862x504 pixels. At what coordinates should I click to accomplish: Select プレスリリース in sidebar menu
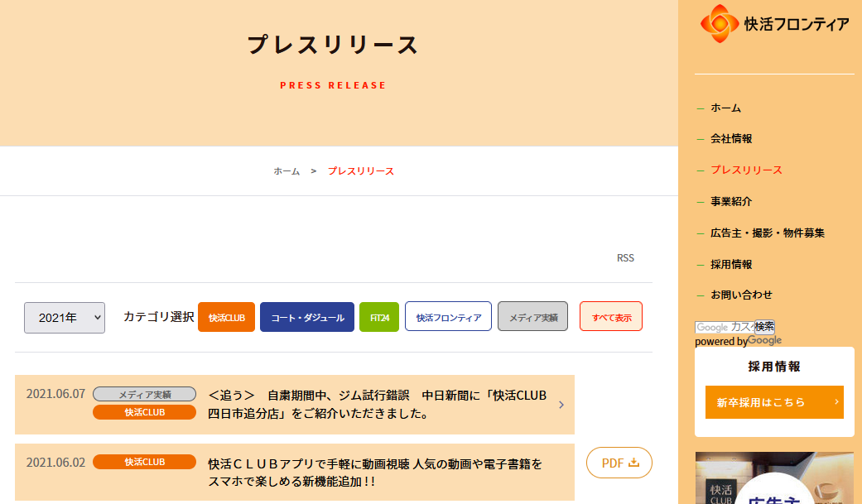coord(746,170)
